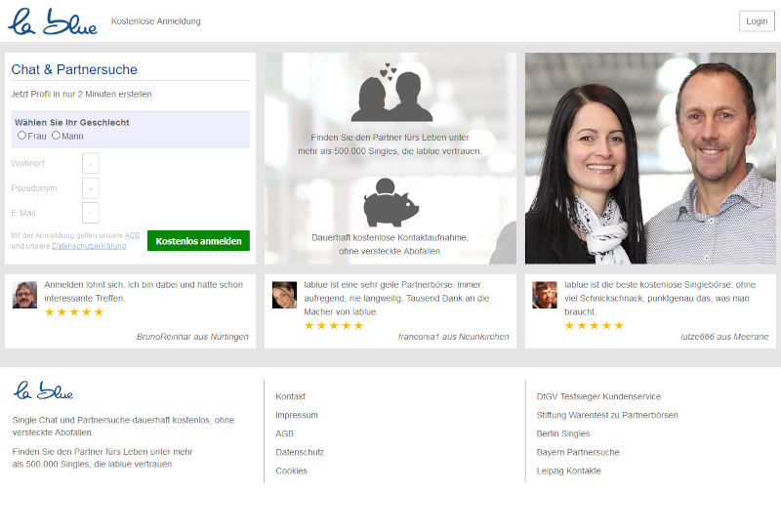Select the Mann radio button
Image resolution: width=781 pixels, height=532 pixels.
tap(56, 136)
